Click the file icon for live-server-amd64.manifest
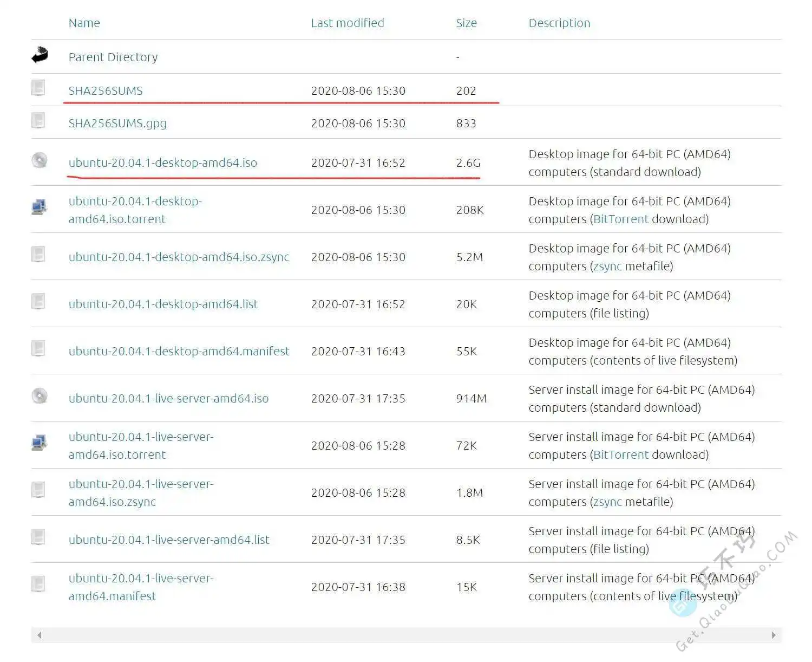The image size is (812, 662). (38, 584)
